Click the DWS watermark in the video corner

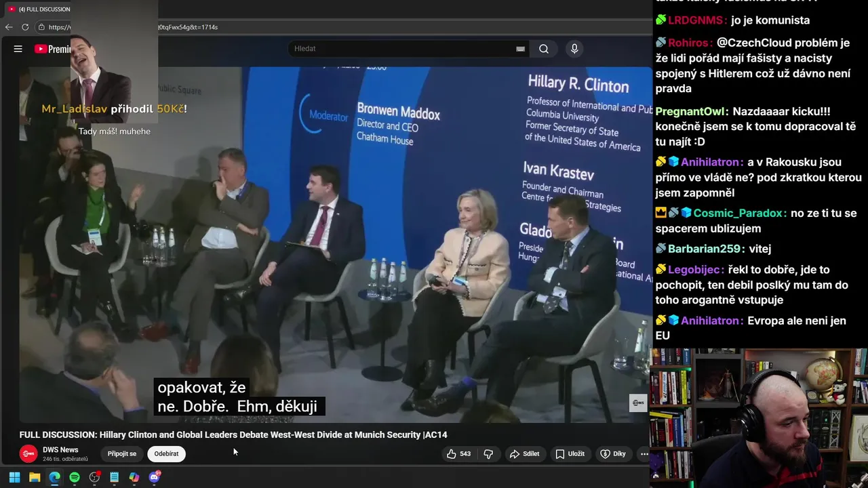coord(638,403)
